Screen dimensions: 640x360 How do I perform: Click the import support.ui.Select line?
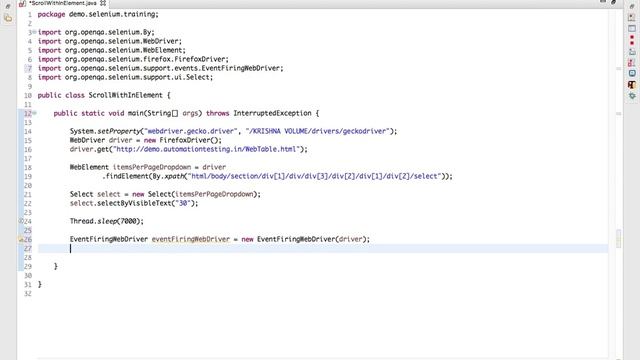pyautogui.click(x=125, y=77)
